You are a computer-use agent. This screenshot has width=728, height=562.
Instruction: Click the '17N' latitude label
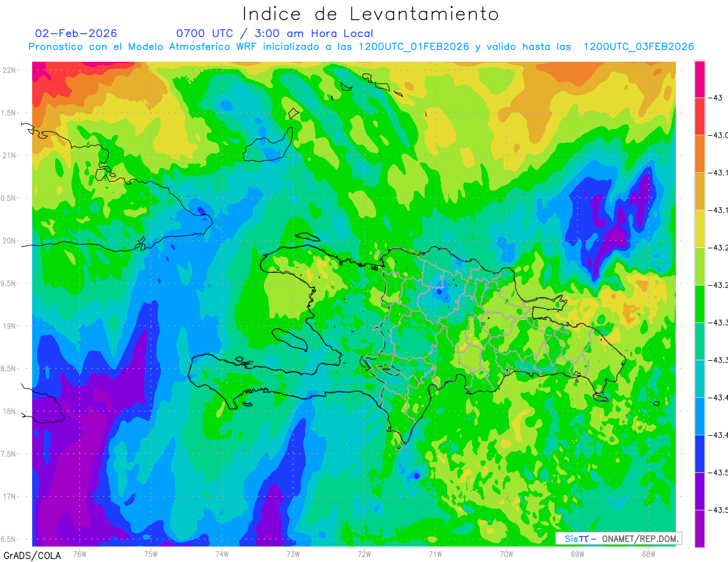[x=10, y=497]
